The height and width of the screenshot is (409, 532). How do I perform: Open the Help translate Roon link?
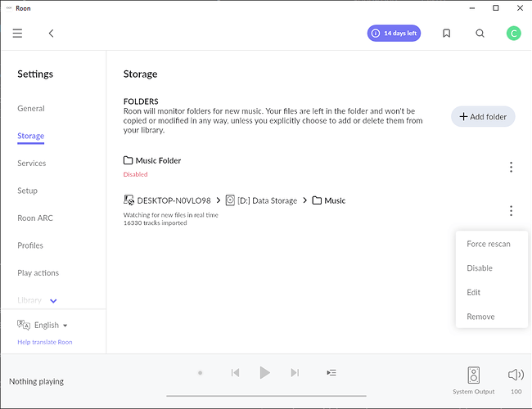click(x=44, y=342)
